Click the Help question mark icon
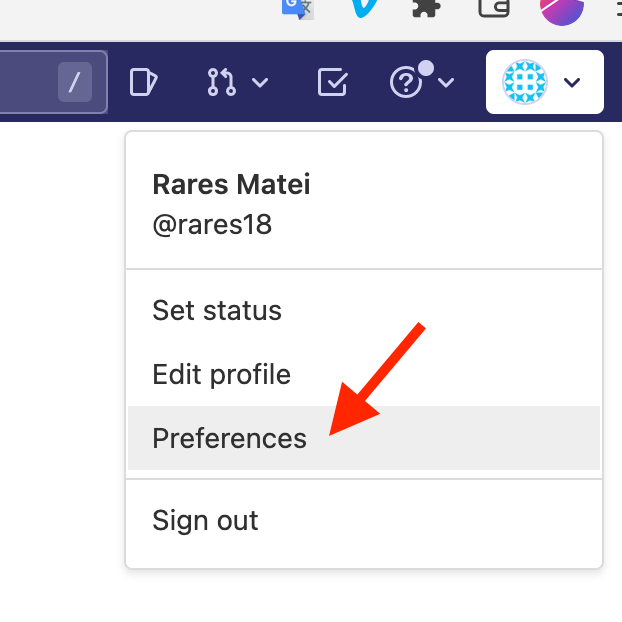622x622 pixels. (x=406, y=83)
